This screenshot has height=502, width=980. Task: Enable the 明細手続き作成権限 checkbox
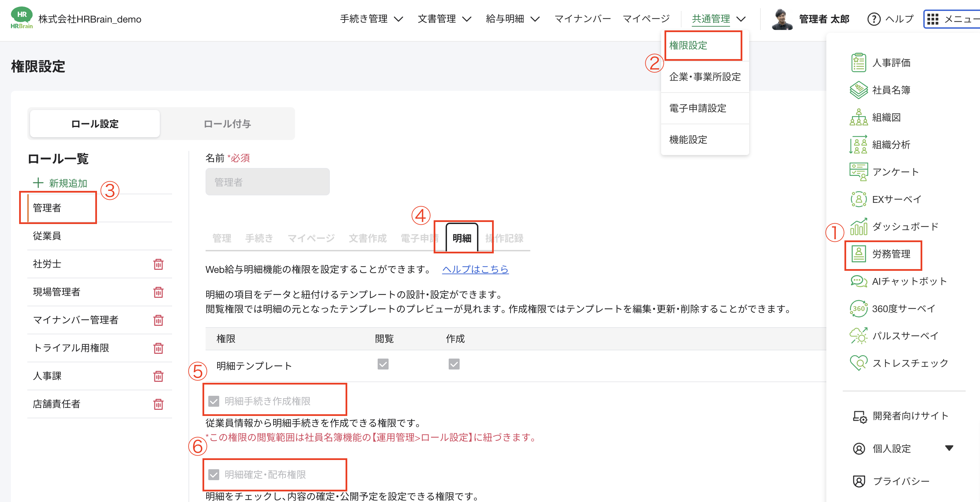pyautogui.click(x=213, y=400)
